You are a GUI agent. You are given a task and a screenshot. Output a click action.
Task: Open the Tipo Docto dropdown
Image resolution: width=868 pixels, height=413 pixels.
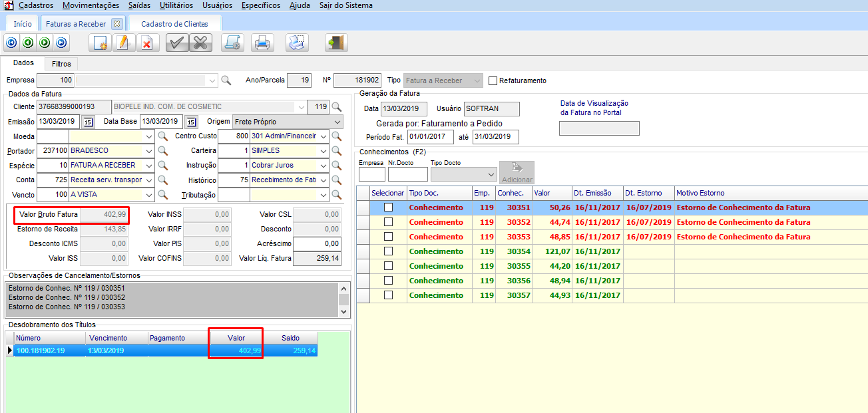pyautogui.click(x=491, y=175)
